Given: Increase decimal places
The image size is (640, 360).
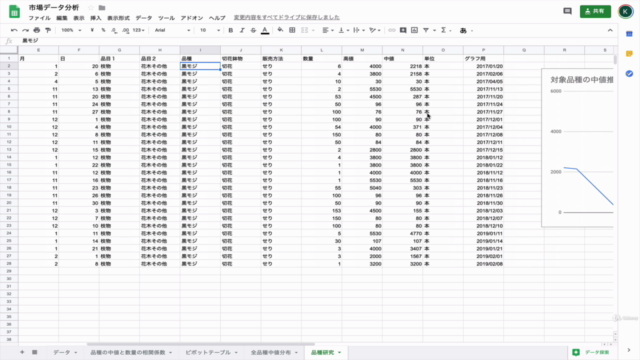Looking at the screenshot, I should tap(125, 30).
